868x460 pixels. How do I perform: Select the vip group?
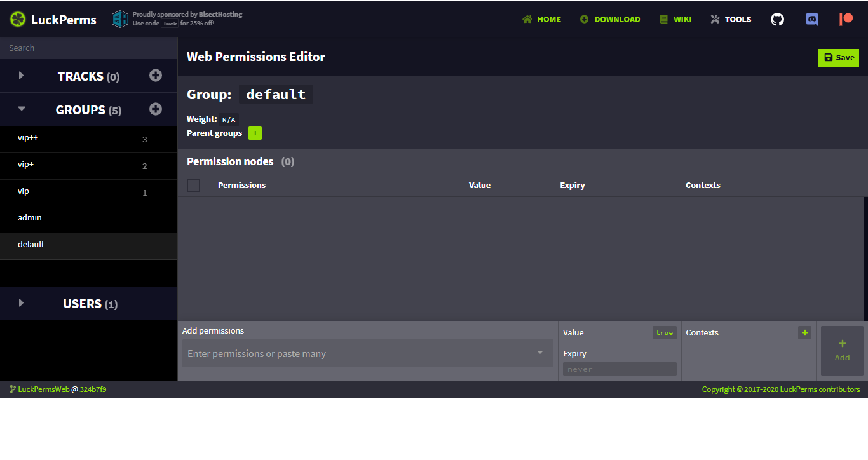(x=89, y=193)
